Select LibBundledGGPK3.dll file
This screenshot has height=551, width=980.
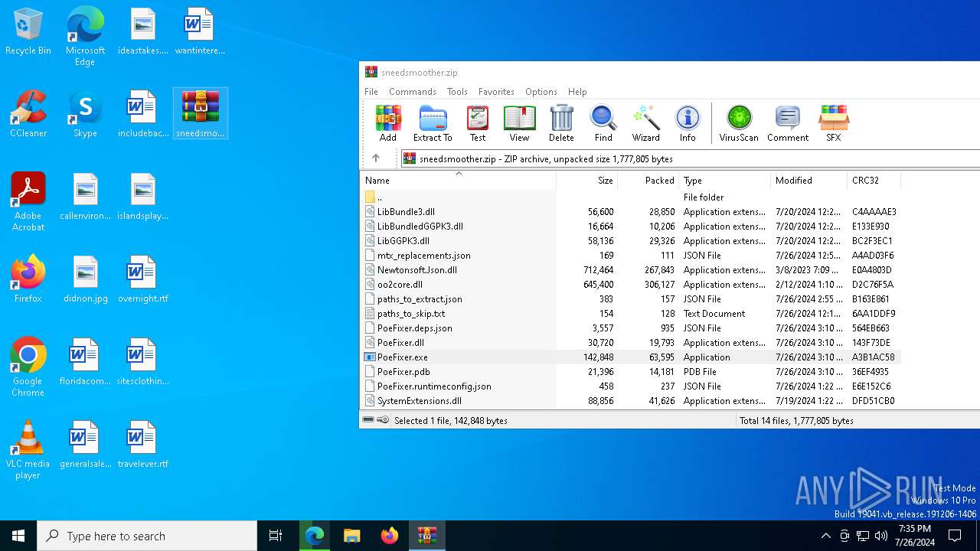pyautogui.click(x=631, y=227)
